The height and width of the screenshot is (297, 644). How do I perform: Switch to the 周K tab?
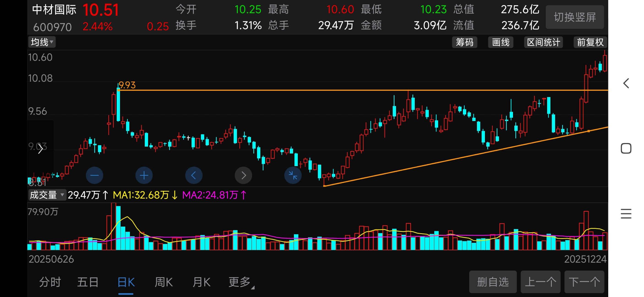(163, 282)
